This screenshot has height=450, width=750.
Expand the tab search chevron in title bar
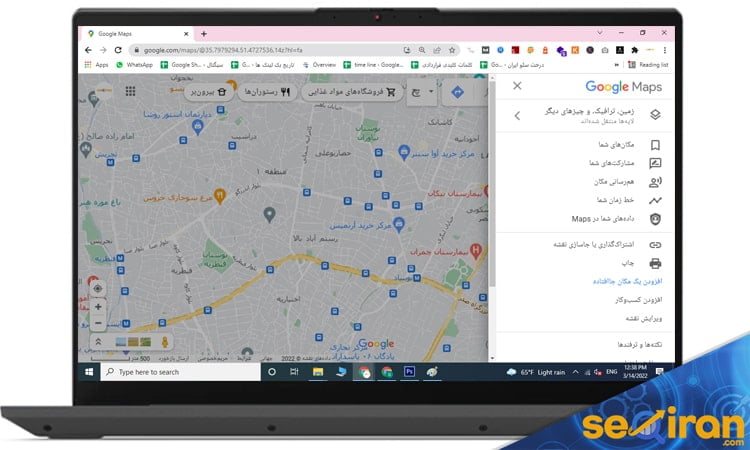[x=600, y=33]
